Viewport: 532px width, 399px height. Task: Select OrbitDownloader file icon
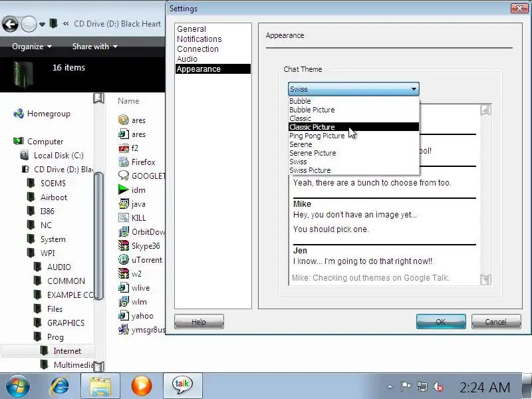pos(124,231)
